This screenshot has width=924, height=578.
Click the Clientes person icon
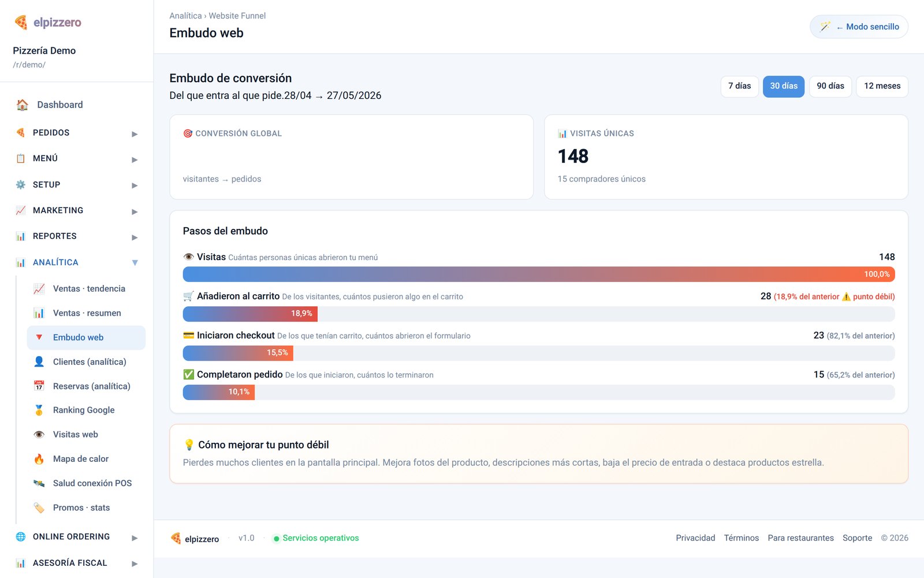tap(39, 361)
